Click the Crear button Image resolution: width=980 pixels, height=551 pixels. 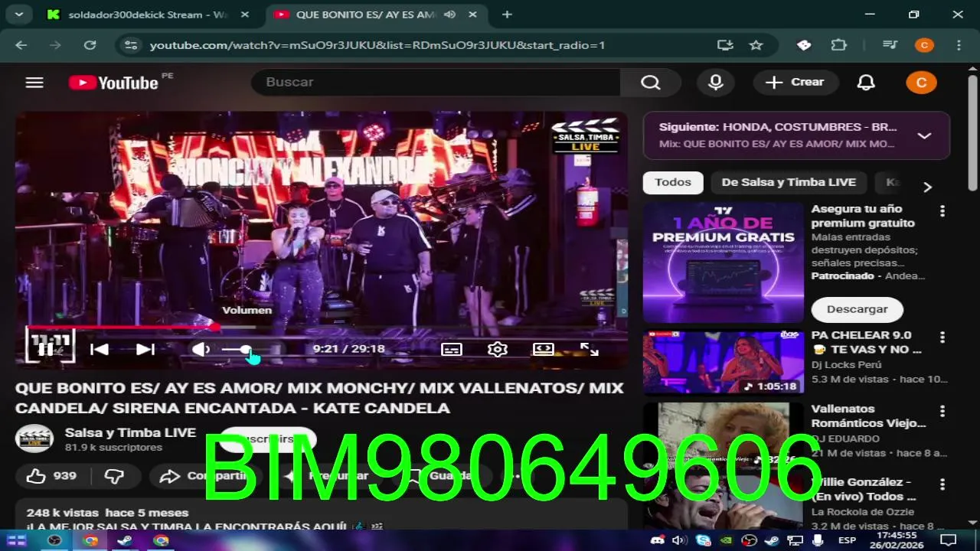[x=796, y=83]
